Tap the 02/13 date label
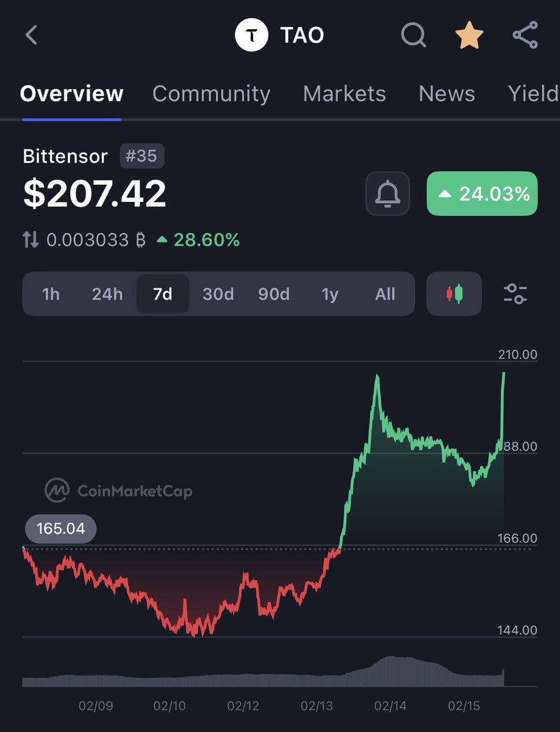 click(317, 706)
